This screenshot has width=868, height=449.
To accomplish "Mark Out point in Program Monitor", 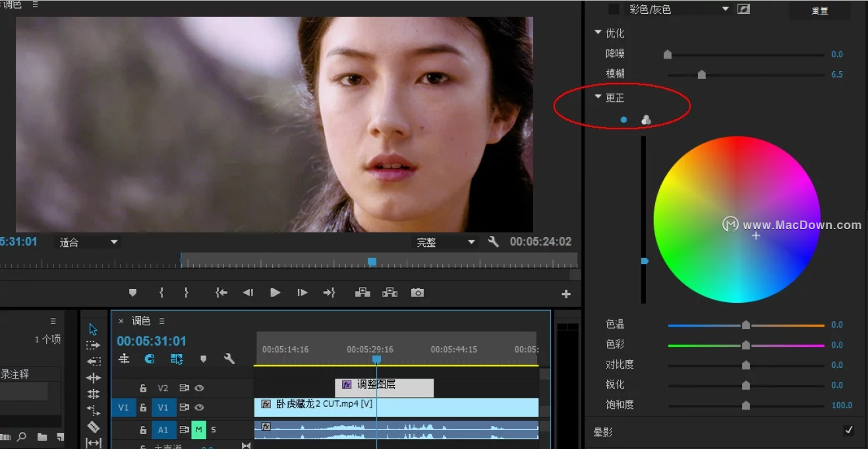I will (187, 292).
